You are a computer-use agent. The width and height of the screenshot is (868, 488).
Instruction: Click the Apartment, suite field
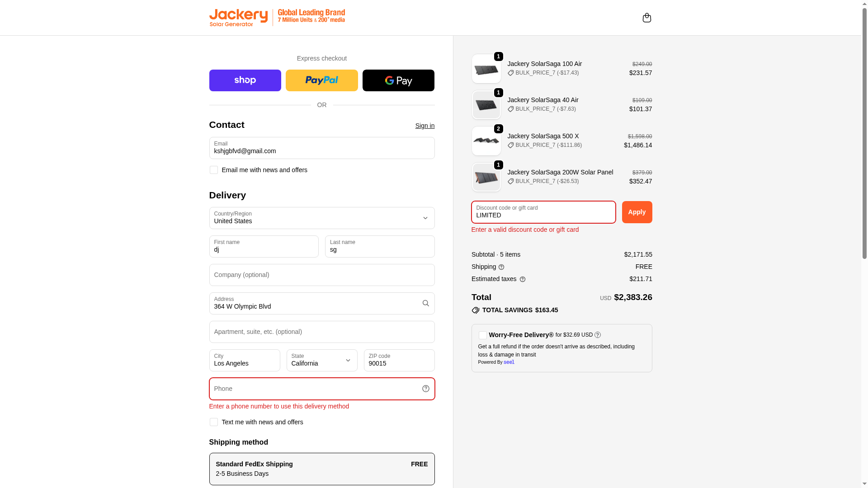point(322,332)
